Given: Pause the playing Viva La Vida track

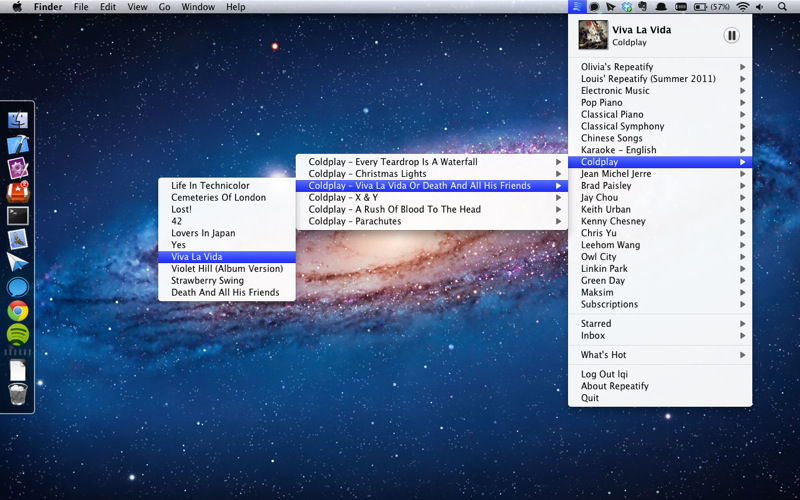Looking at the screenshot, I should (x=731, y=35).
